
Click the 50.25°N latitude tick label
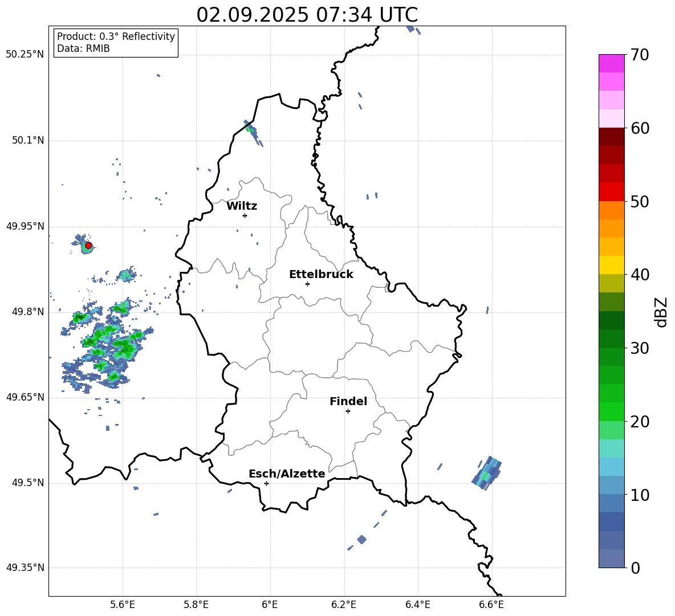[25, 55]
